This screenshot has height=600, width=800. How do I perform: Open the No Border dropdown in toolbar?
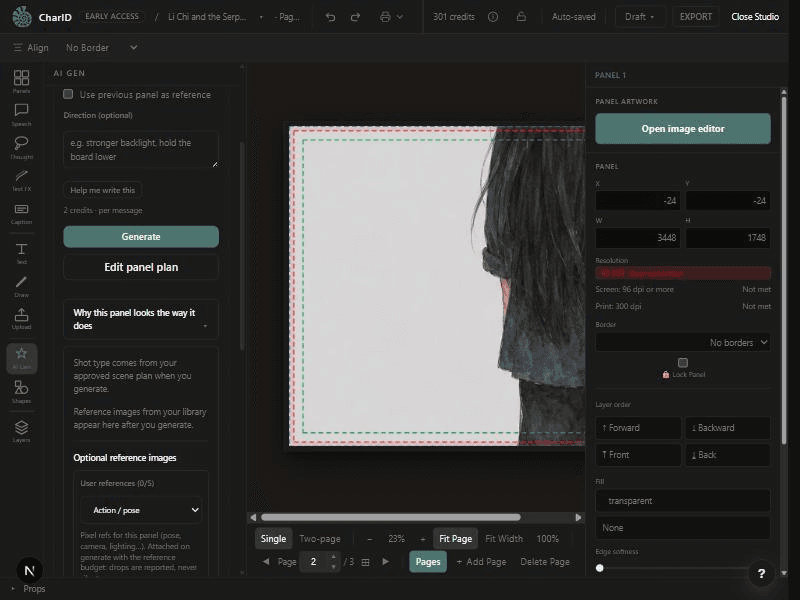[102, 47]
